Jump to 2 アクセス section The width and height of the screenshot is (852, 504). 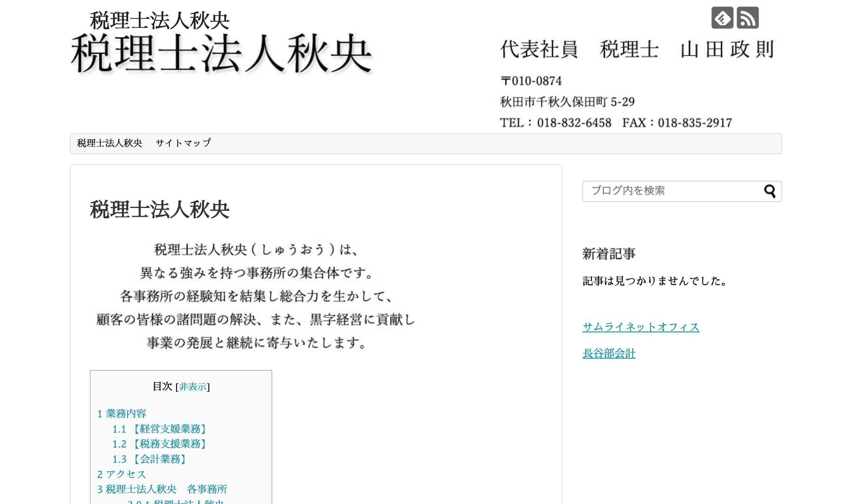[121, 475]
